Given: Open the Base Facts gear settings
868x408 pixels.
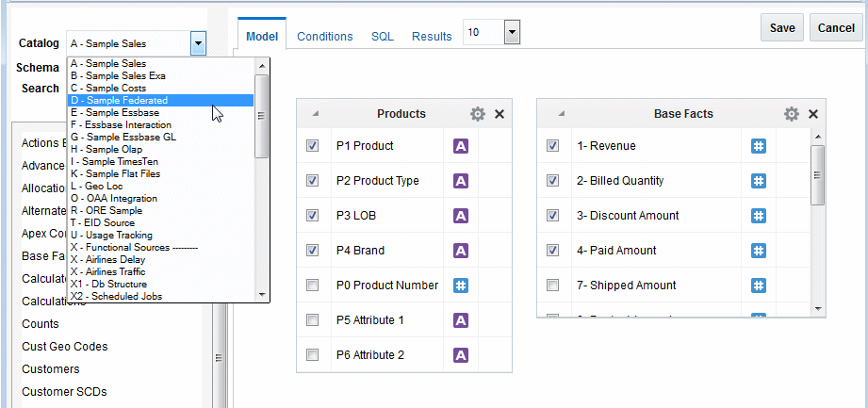Looking at the screenshot, I should [792, 114].
